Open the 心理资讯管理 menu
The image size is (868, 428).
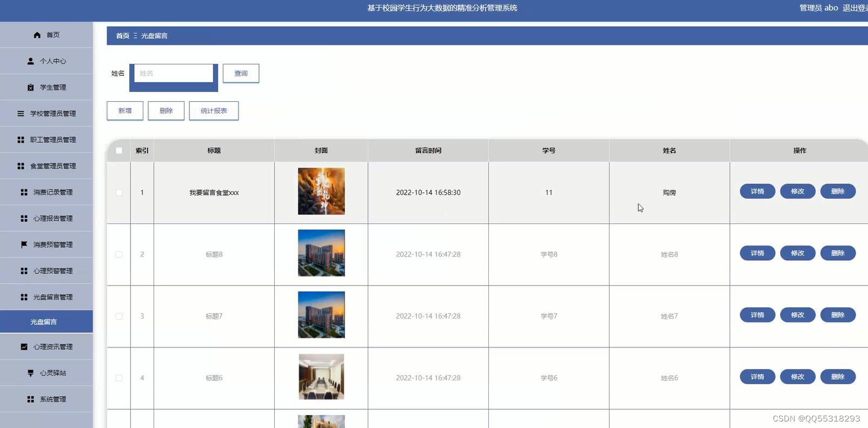(46, 347)
